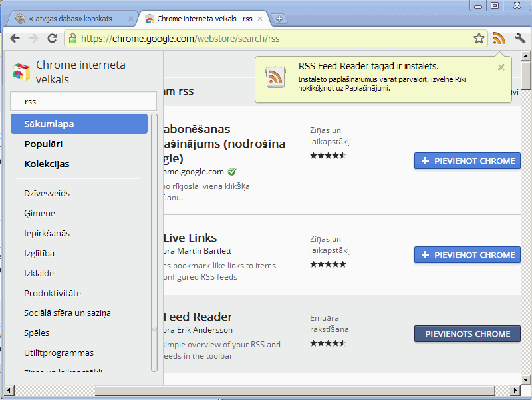This screenshot has height=400, width=532.
Task: Open the Spēles category
Action: [37, 333]
